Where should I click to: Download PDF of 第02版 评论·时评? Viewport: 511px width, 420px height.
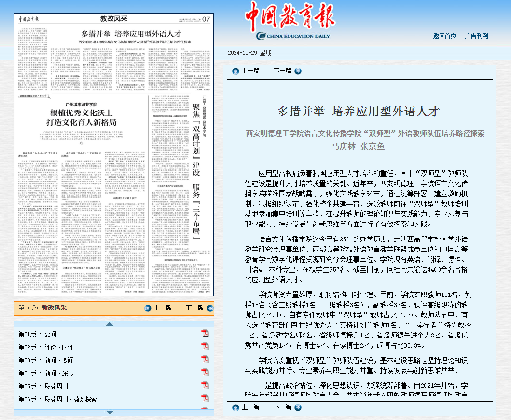pyautogui.click(x=205, y=347)
